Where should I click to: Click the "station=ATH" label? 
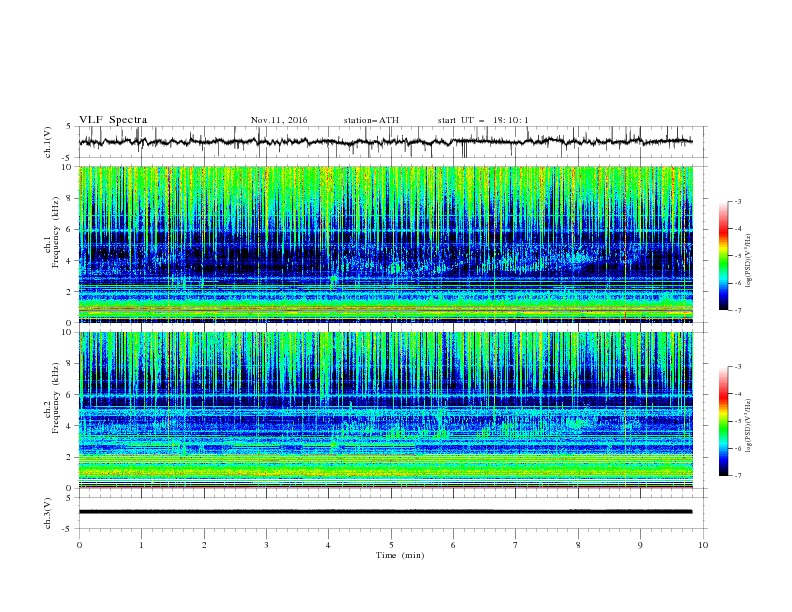point(371,120)
